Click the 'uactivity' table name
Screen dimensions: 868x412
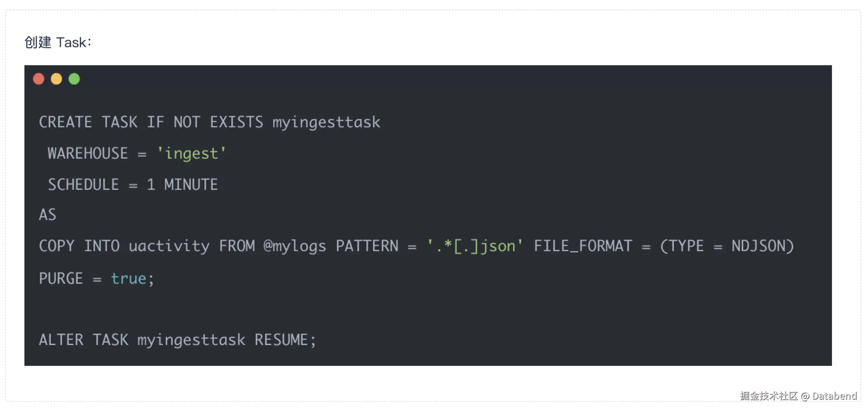169,246
